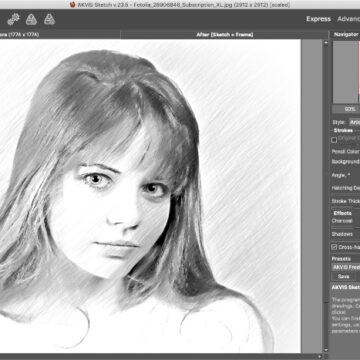Click the Effects section heading
The width and height of the screenshot is (360, 360).
[343, 213]
